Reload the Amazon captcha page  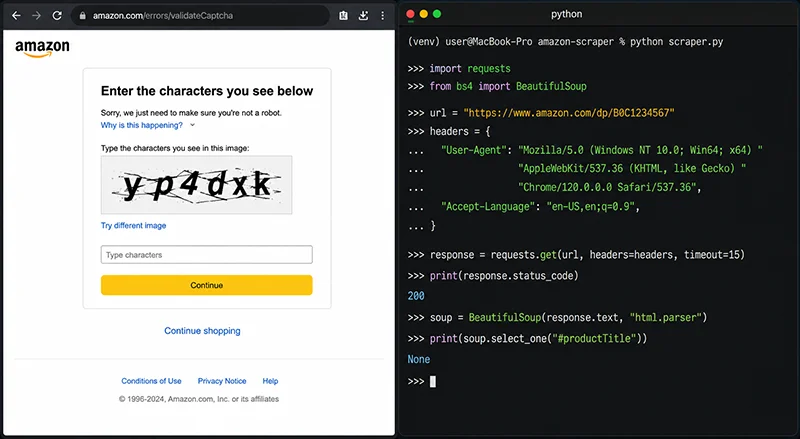(x=57, y=16)
